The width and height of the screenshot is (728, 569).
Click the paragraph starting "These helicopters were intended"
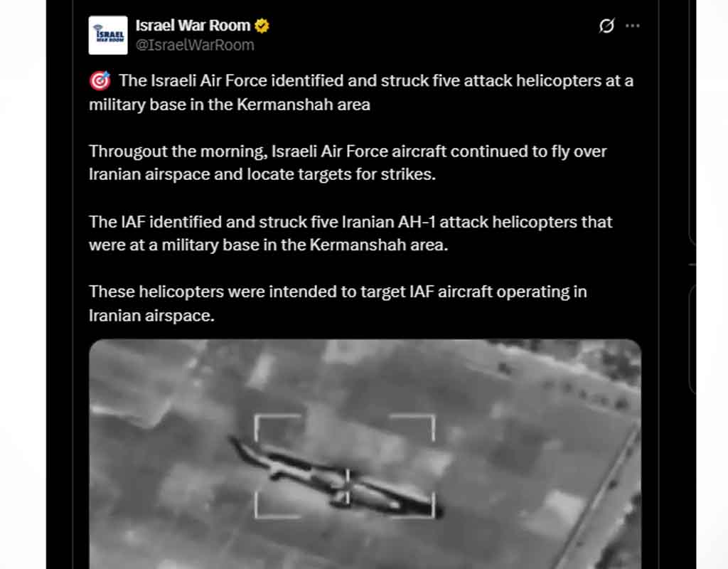[338, 303]
